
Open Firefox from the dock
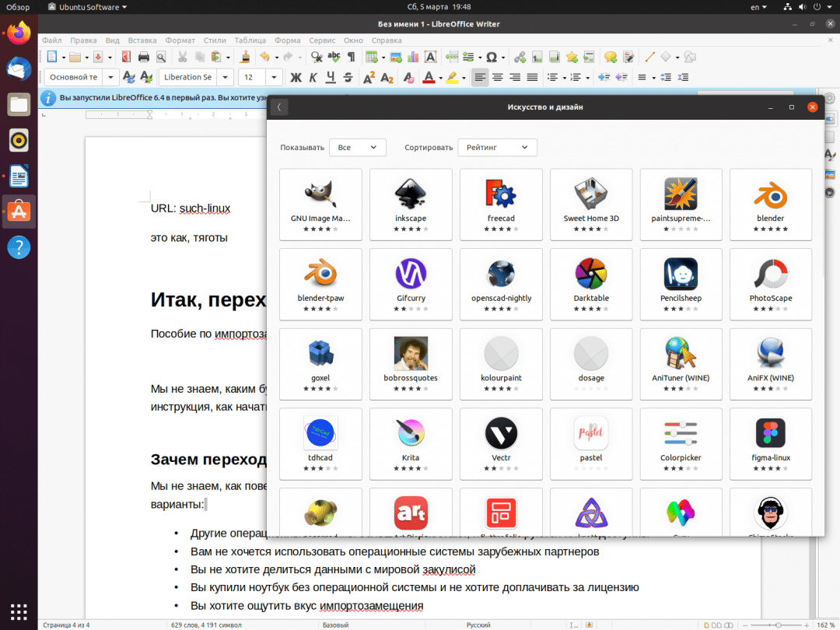click(x=18, y=33)
